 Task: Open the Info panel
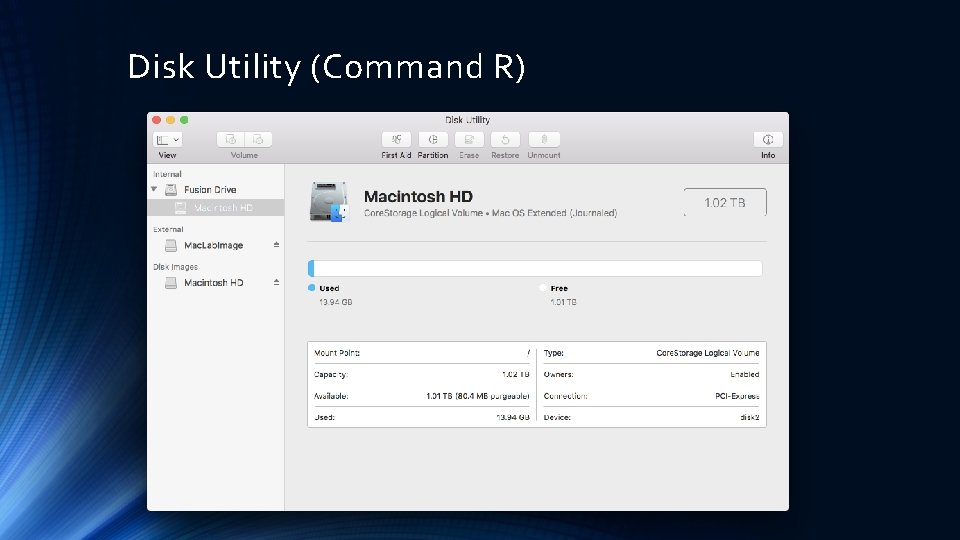768,140
